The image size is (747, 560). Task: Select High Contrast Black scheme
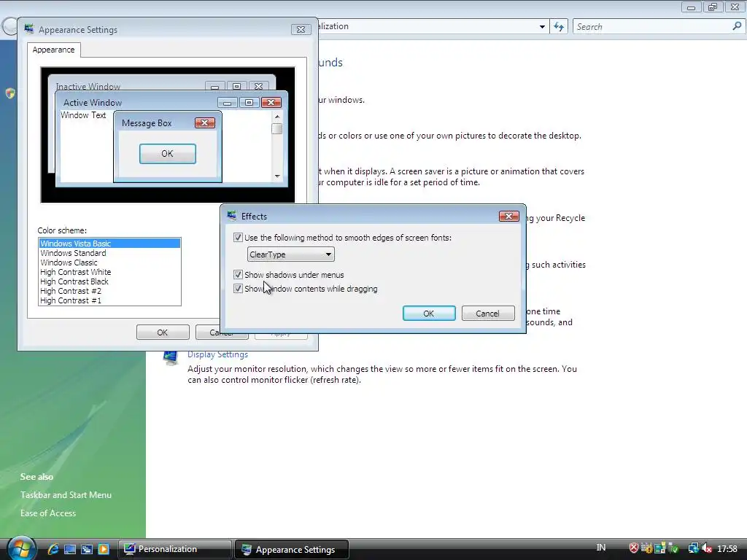[109, 281]
